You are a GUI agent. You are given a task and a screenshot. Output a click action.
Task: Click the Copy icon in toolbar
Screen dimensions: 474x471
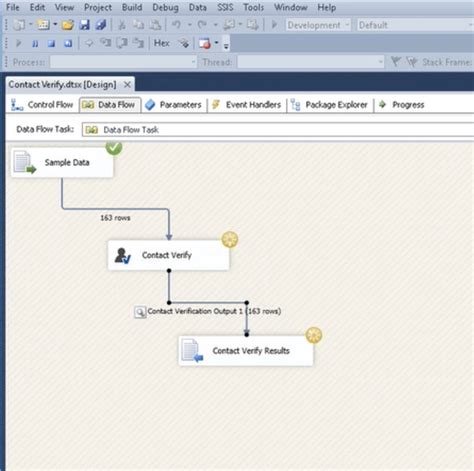click(138, 25)
